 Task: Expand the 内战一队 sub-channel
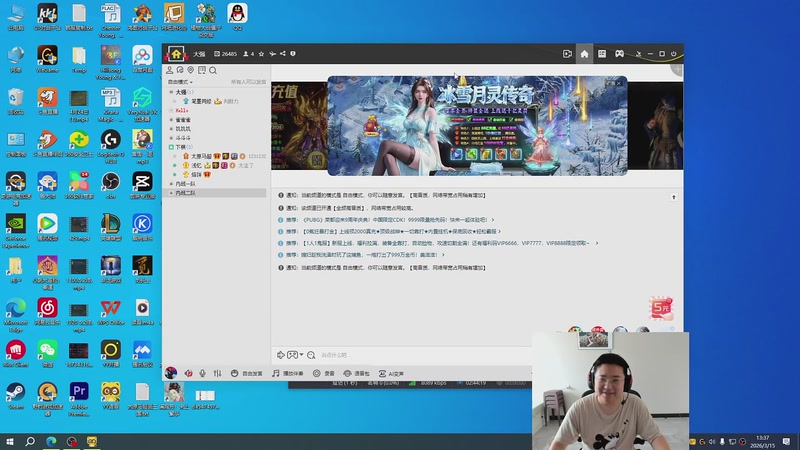[186, 183]
